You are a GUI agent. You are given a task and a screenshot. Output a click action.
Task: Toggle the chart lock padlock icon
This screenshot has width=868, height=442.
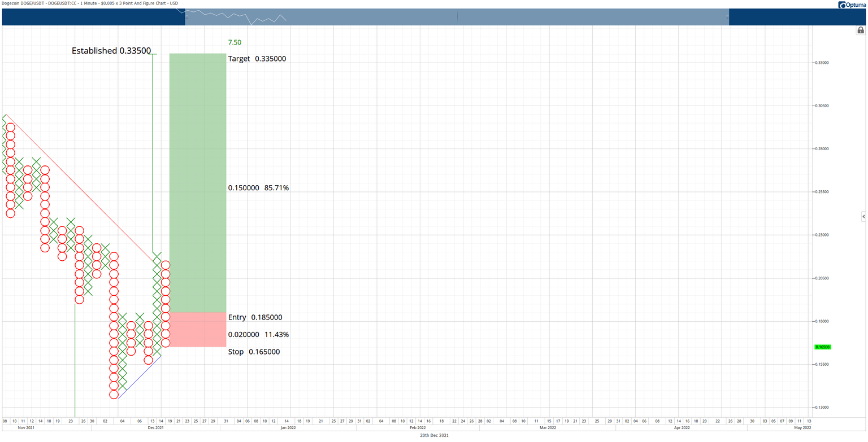[861, 30]
